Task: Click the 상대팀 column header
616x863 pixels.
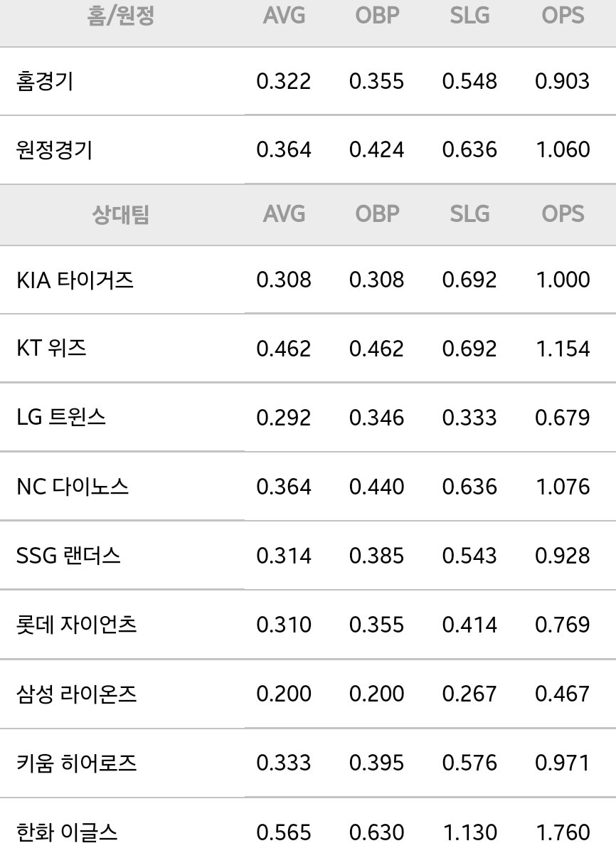Action: (x=121, y=214)
